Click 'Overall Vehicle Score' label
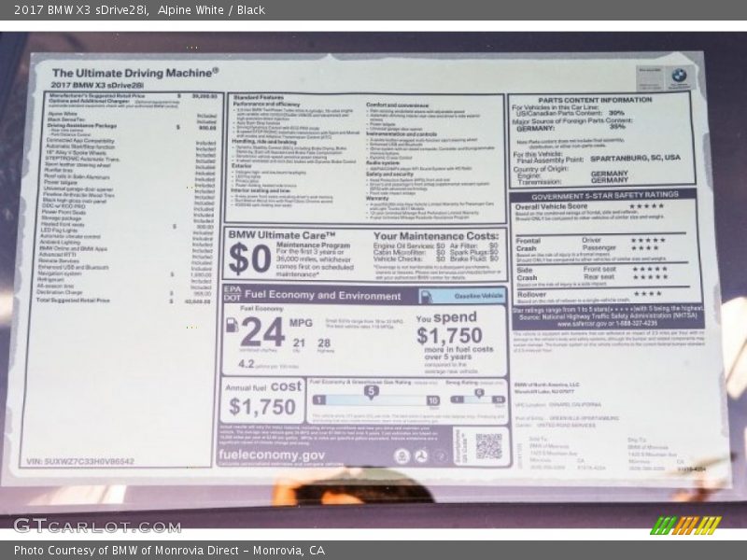Image resolution: width=747 pixels, height=560 pixels. [x=551, y=206]
